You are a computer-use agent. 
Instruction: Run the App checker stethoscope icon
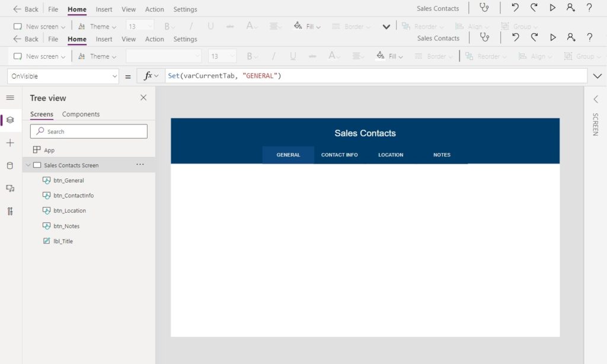tap(485, 37)
